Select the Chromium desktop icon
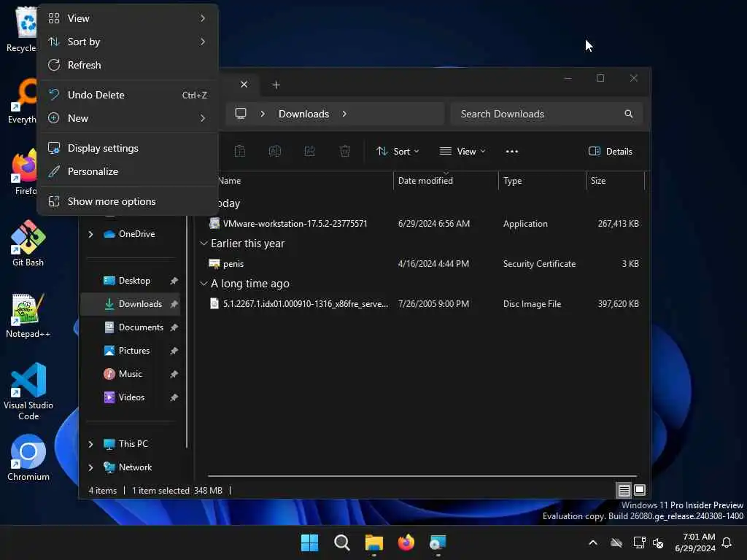The width and height of the screenshot is (747, 560). [28, 458]
